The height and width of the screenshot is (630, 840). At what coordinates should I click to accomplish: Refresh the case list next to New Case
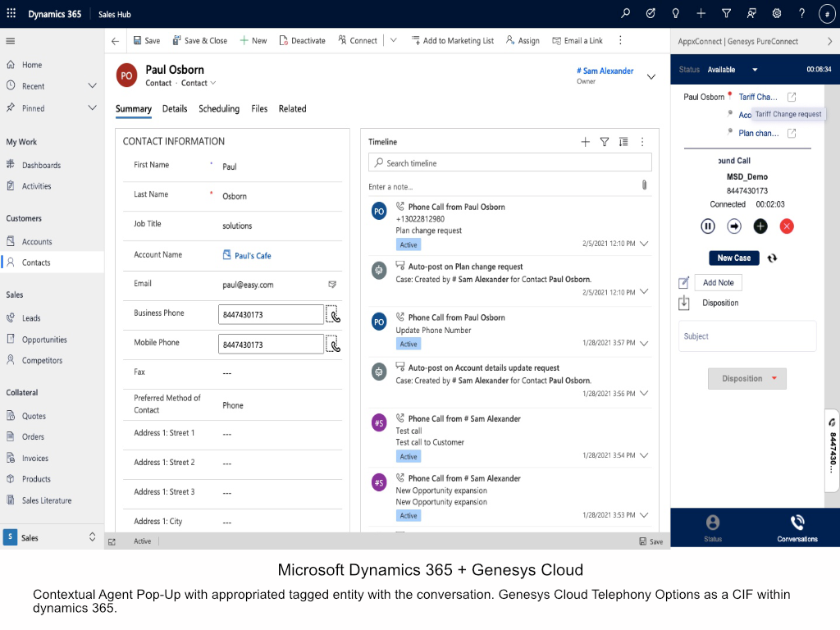pyautogui.click(x=772, y=258)
